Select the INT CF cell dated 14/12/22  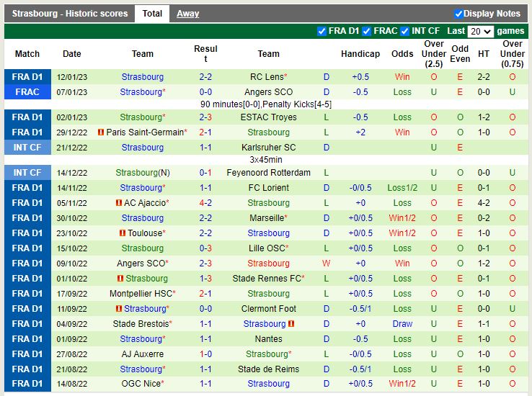[x=27, y=172]
